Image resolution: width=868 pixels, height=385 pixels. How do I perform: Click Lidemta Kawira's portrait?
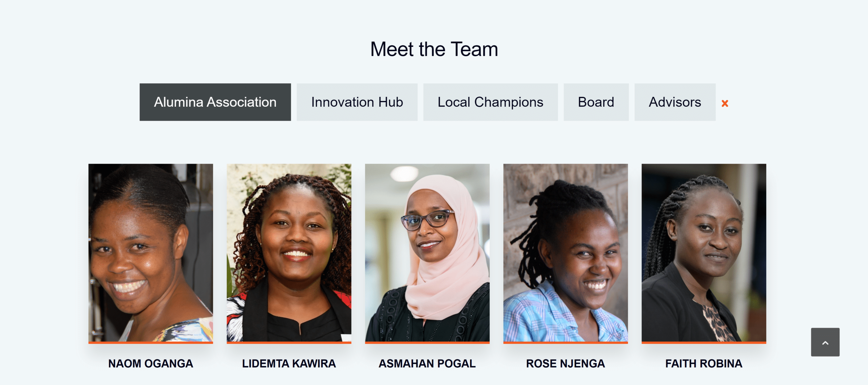(x=289, y=253)
